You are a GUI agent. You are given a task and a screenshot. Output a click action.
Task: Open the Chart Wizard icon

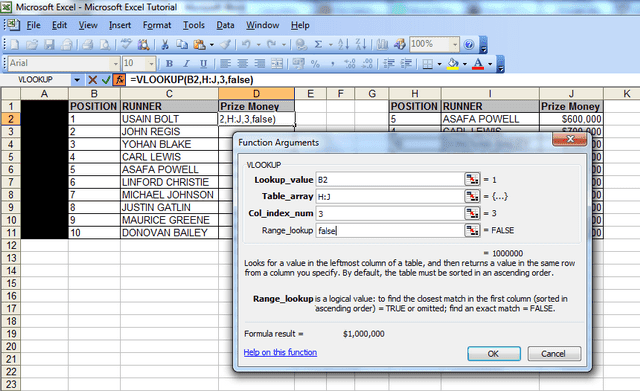(382, 44)
